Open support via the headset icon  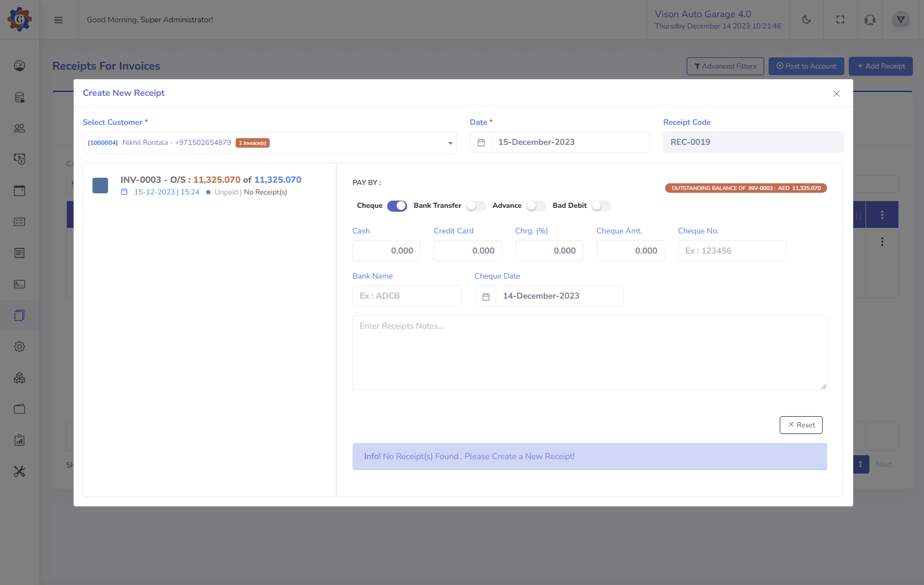(x=869, y=19)
